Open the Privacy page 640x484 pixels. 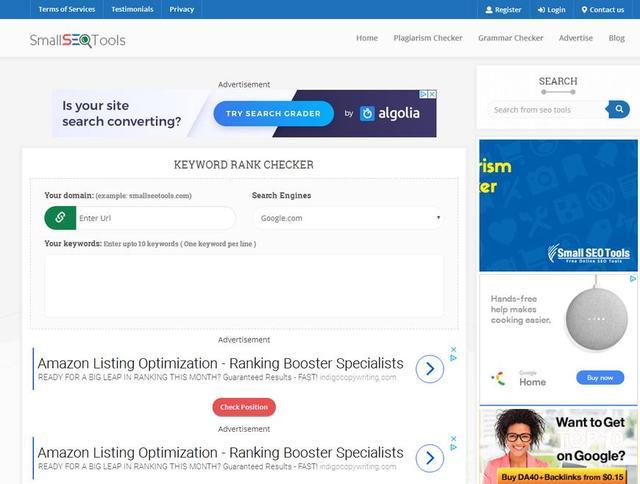182,9
